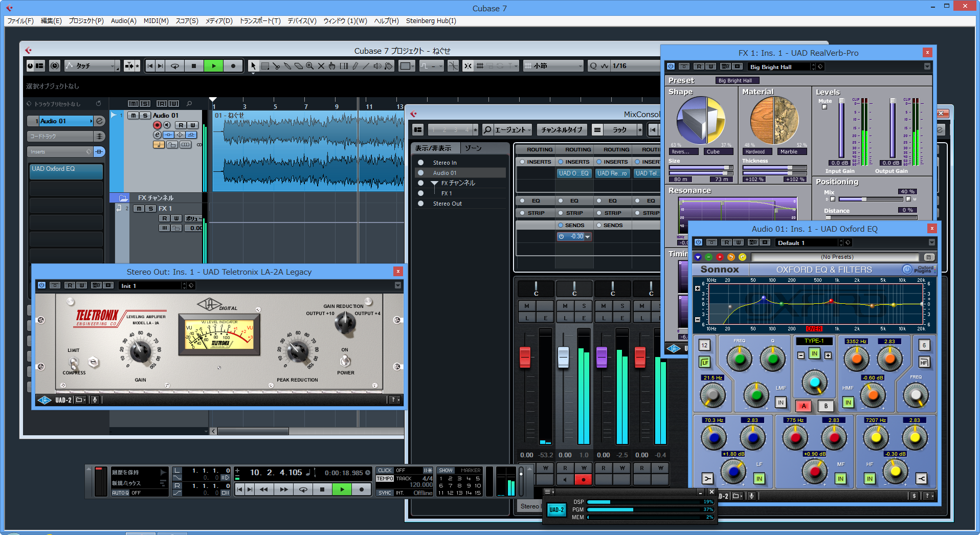The image size is (980, 535).
Task: Open the タッチ automation mode dropdown
Action: click(92, 66)
